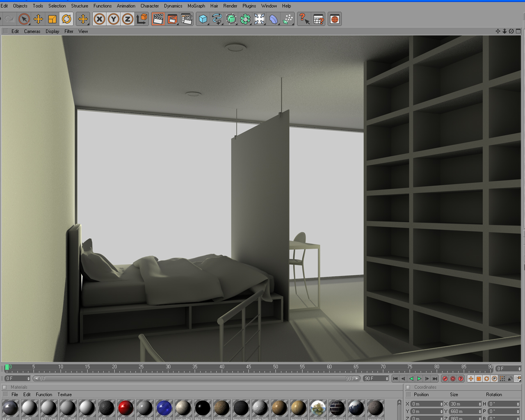This screenshot has width=525, height=420.
Task: Open the Render Settings icon
Action: (x=187, y=19)
